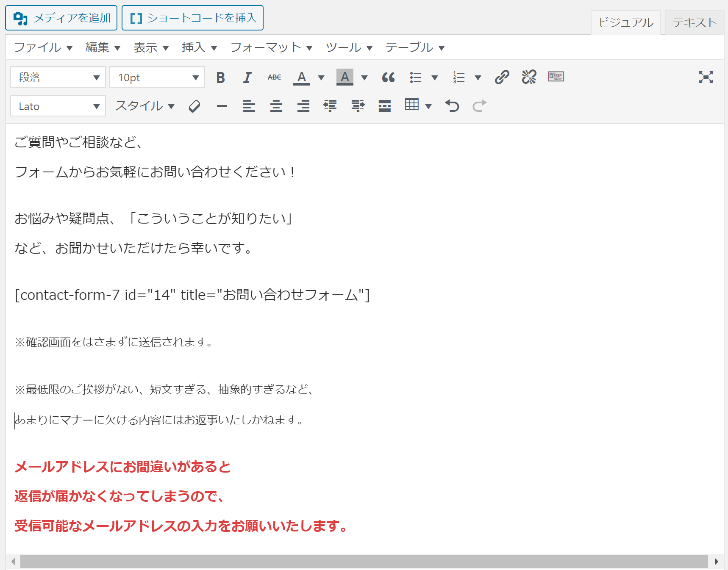Toggle the toolbar (keyboard icon)

tap(556, 77)
